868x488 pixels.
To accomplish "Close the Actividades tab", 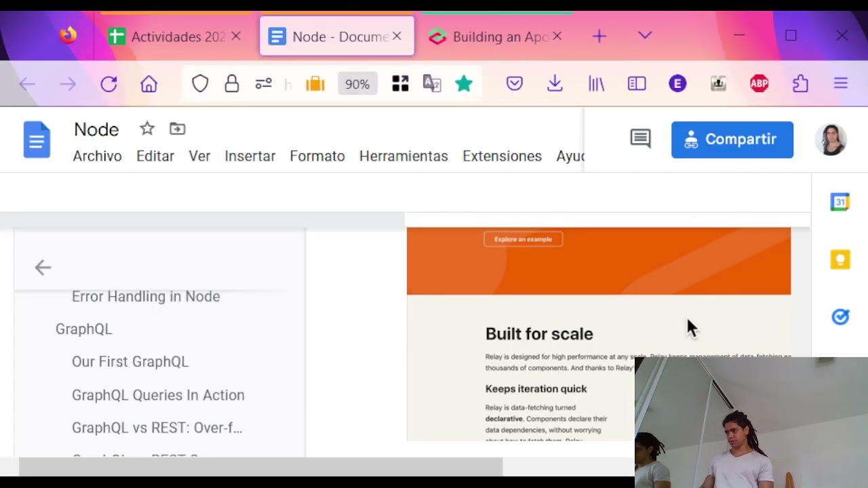I will coord(236,37).
